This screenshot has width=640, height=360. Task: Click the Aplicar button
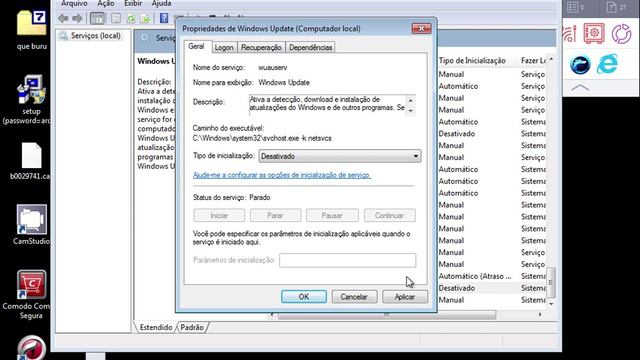pyautogui.click(x=404, y=297)
